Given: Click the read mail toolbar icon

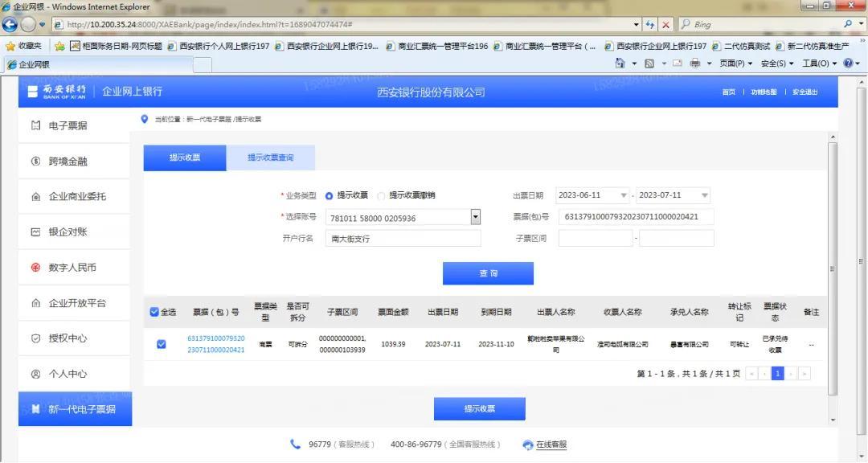Looking at the screenshot, I should pyautogui.click(x=677, y=64).
